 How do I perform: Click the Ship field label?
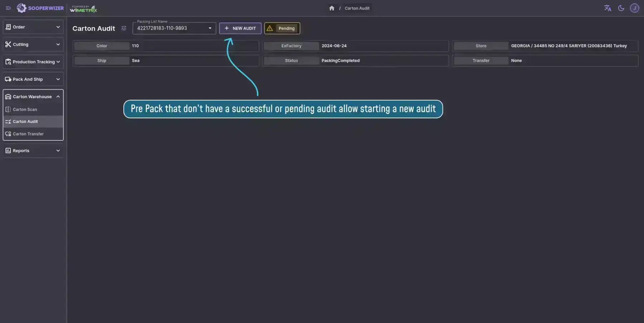[x=102, y=60]
